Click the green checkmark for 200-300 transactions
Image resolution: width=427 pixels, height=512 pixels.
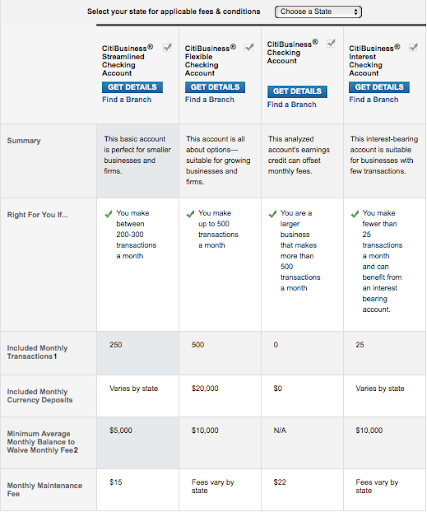108,214
